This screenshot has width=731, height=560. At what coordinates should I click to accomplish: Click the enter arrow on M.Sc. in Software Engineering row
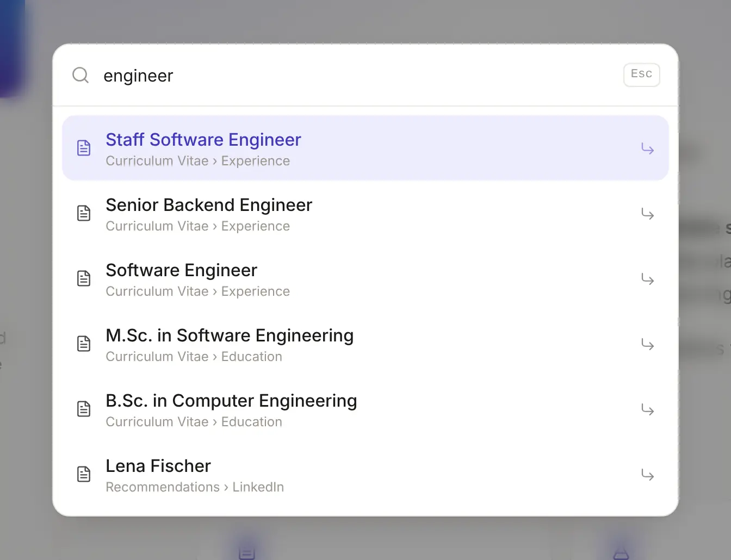tap(647, 344)
